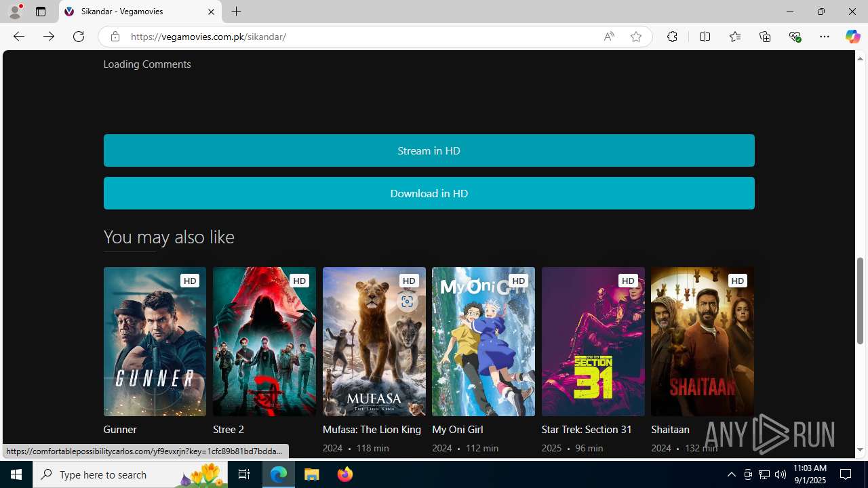
Task: Click the browser Back arrow
Action: (x=19, y=37)
